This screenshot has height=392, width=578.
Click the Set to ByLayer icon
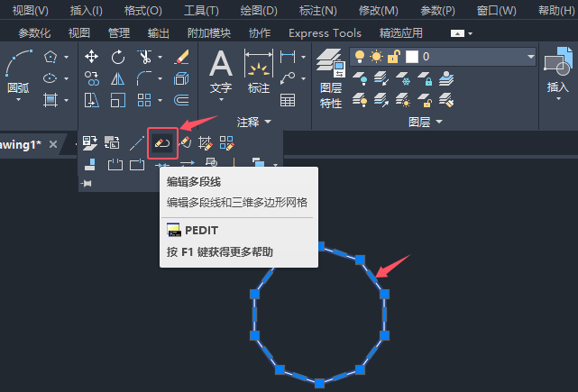coord(90,143)
